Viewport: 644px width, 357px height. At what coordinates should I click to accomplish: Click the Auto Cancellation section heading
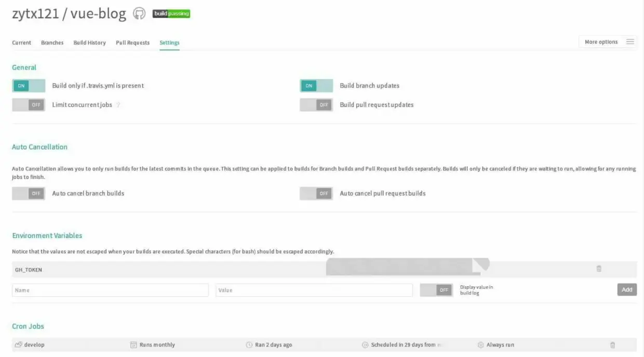pyautogui.click(x=39, y=147)
